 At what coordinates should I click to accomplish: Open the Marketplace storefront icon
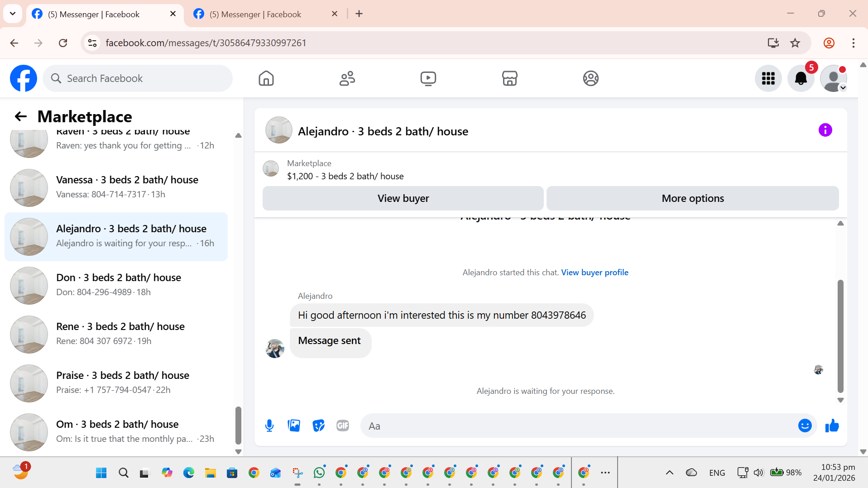click(509, 78)
